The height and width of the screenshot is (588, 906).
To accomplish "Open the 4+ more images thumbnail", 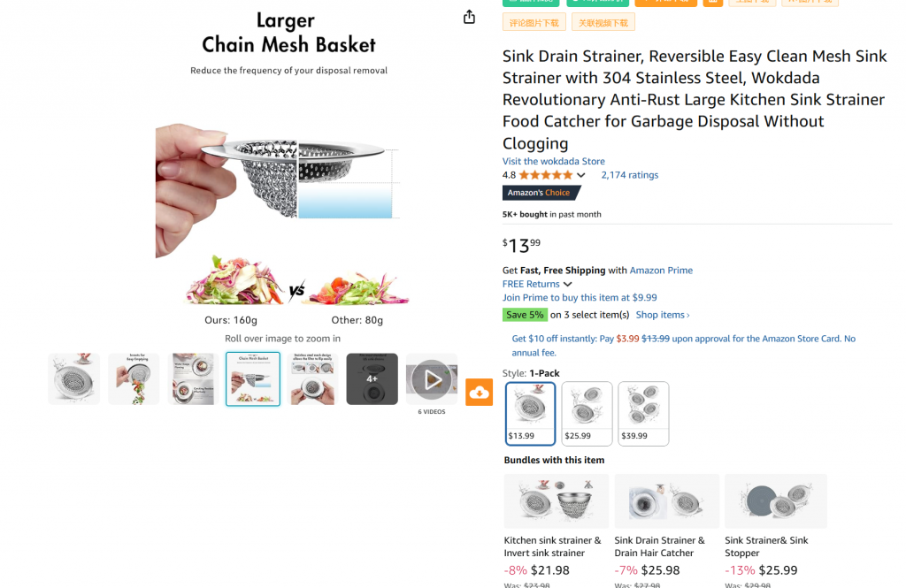I will (372, 379).
